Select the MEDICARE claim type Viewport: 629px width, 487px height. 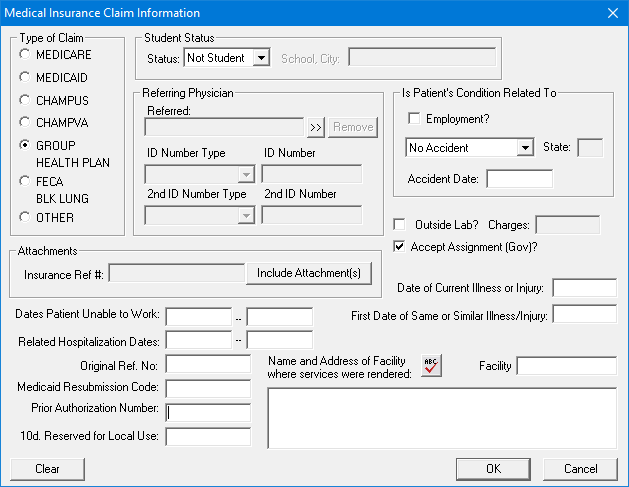pos(25,53)
